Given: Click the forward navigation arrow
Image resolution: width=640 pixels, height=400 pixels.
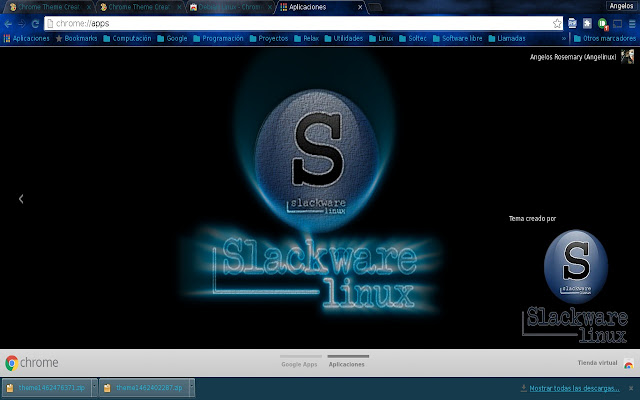Looking at the screenshot, I should [x=22, y=24].
